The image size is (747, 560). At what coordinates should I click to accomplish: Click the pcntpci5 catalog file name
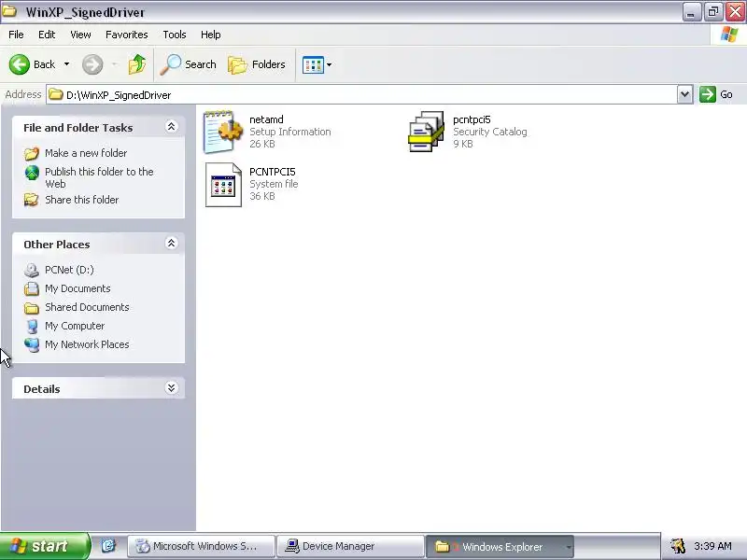(472, 119)
